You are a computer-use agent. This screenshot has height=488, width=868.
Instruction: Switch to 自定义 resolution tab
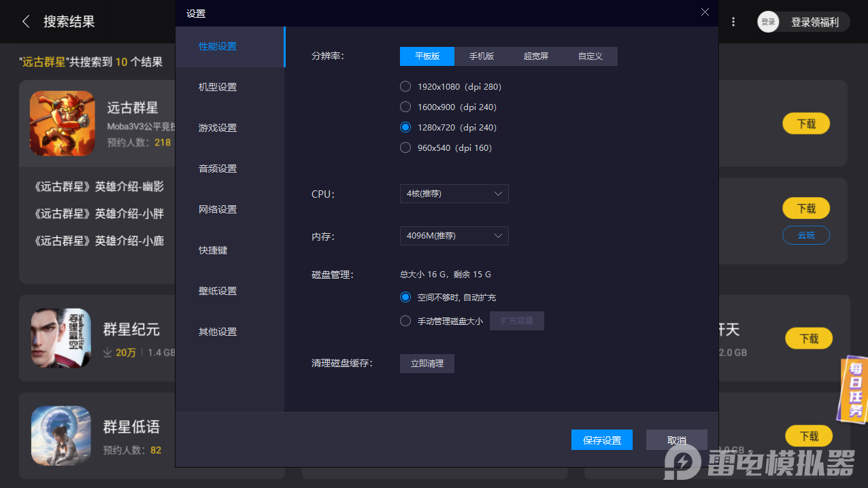pos(590,56)
